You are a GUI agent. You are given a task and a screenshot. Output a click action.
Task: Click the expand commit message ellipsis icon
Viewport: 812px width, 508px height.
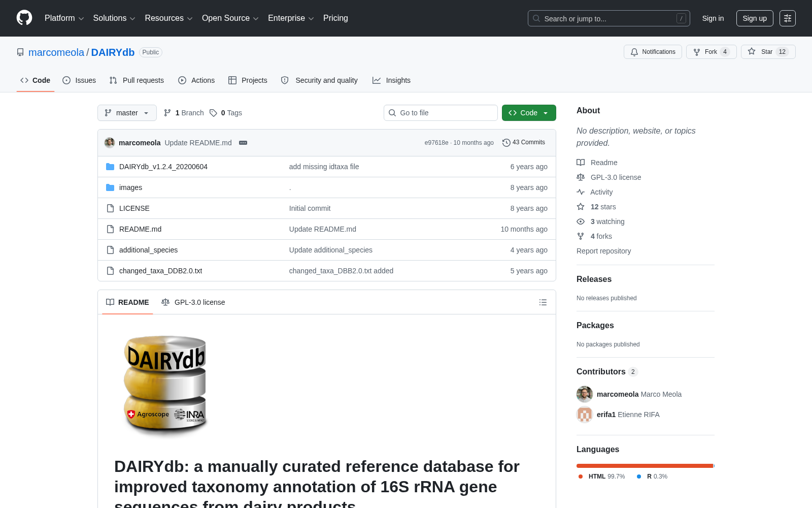[x=243, y=143]
